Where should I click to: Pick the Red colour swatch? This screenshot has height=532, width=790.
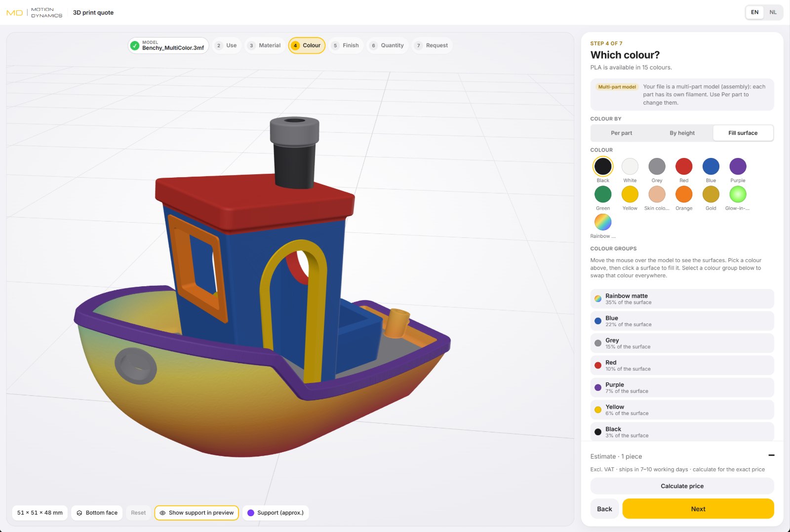[x=684, y=166]
